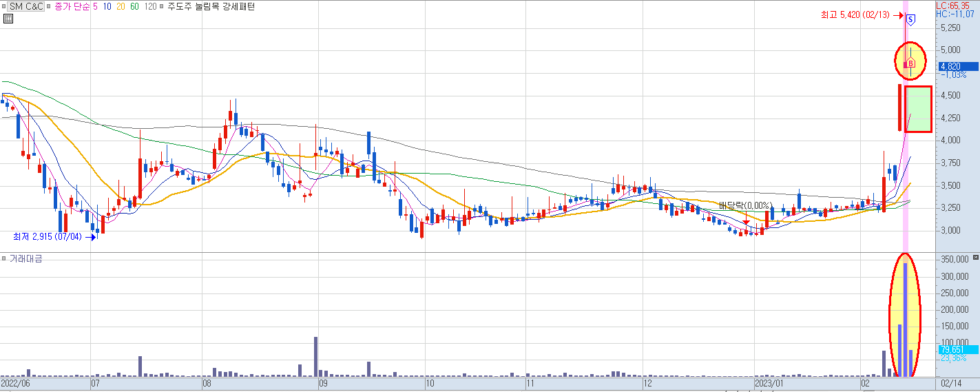Click the 02/14 current date label
The image size is (980, 392).
click(x=950, y=382)
